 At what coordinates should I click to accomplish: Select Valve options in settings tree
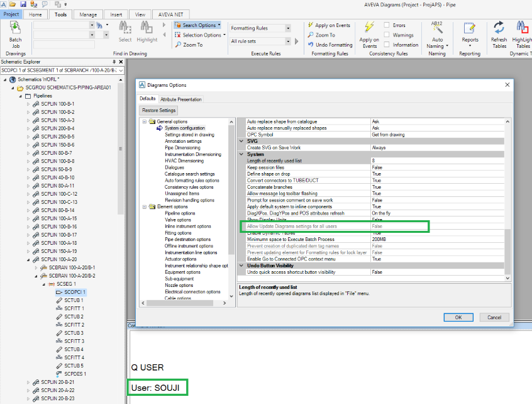click(x=178, y=220)
